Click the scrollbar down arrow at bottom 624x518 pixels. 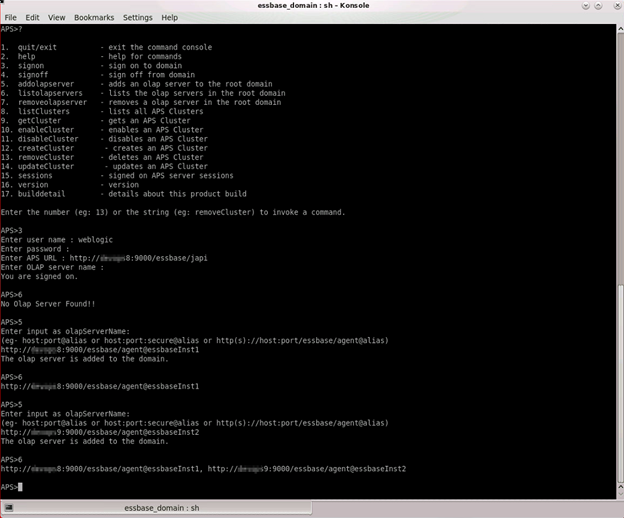(x=620, y=494)
